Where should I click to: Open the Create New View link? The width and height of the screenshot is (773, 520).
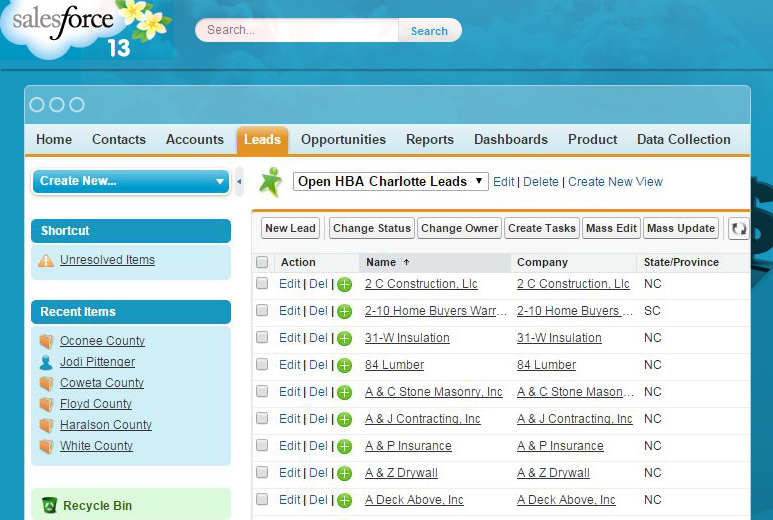[x=615, y=182]
